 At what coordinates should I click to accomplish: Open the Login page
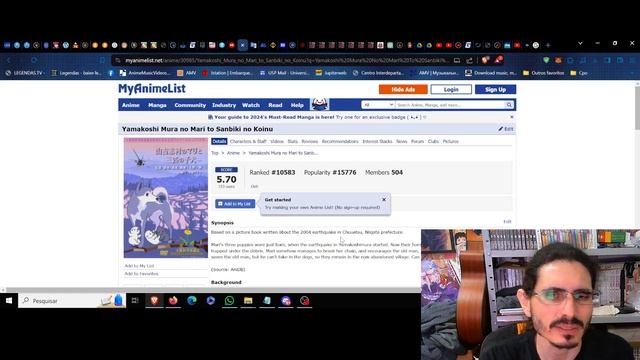point(451,89)
